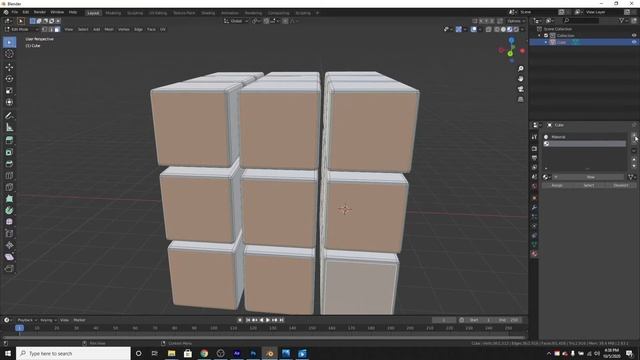Open the Mesh menu in viewport header
The height and width of the screenshot is (360, 640).
point(109,29)
